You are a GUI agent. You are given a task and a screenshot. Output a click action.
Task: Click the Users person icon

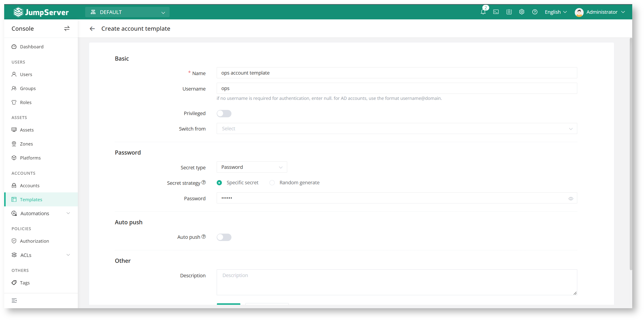(x=14, y=74)
